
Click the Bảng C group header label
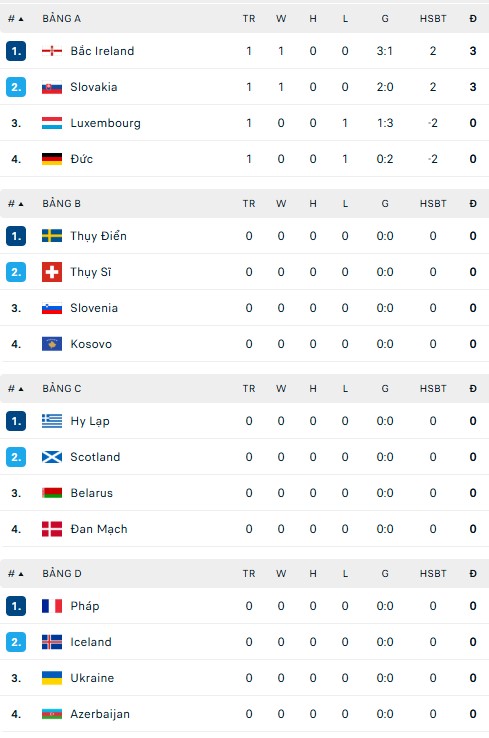tap(62, 388)
